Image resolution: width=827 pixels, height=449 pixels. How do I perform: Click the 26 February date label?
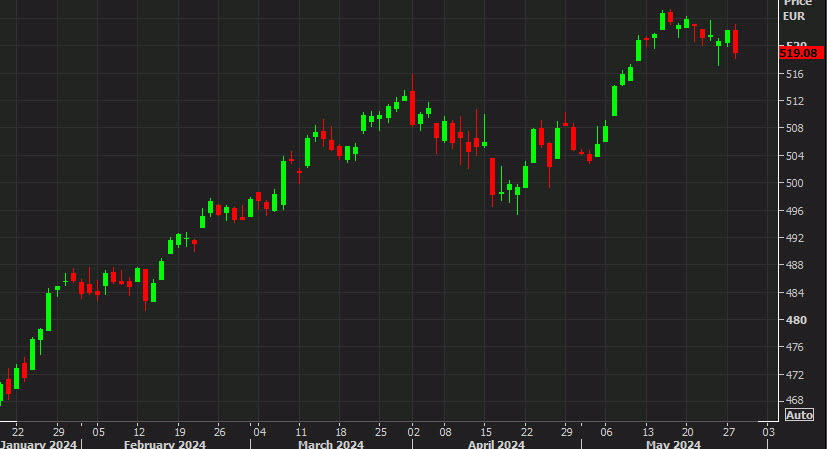tap(219, 432)
